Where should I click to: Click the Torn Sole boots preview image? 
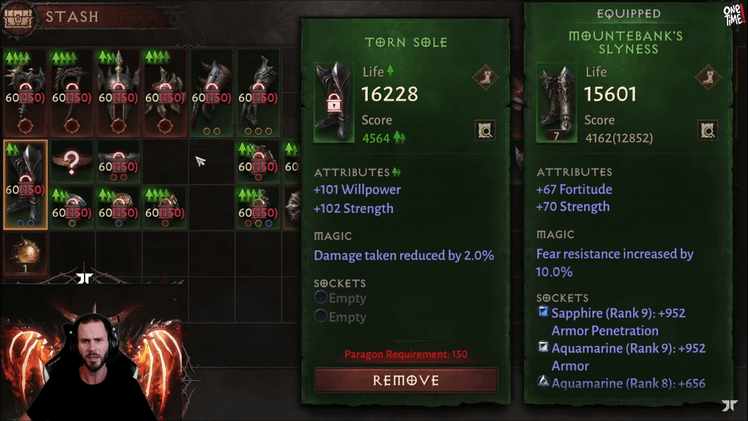click(x=334, y=101)
